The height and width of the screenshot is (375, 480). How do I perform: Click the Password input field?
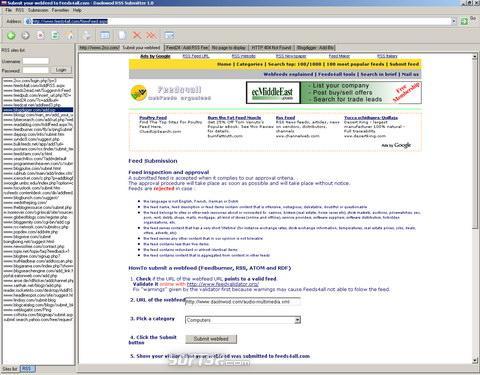(36, 70)
